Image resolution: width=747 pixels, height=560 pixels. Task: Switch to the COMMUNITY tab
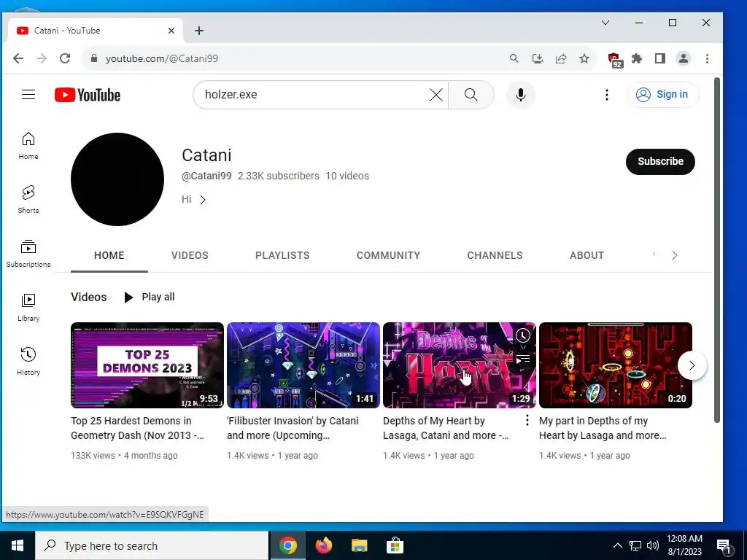(x=388, y=256)
